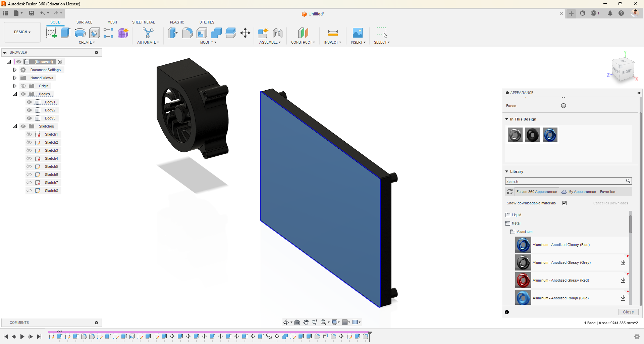644x344 pixels.
Task: Show the Origin folder
Action: (23, 86)
